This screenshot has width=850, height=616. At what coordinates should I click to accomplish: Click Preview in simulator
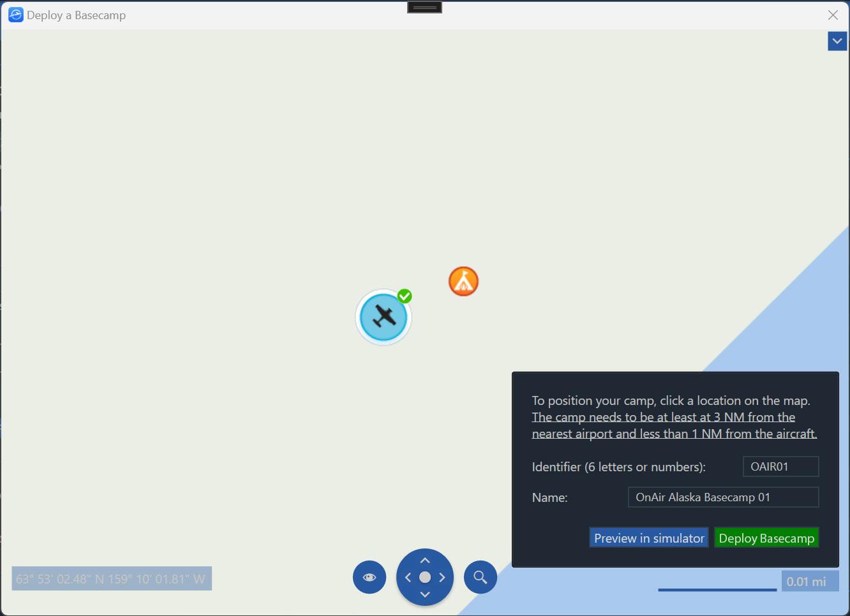click(x=649, y=538)
